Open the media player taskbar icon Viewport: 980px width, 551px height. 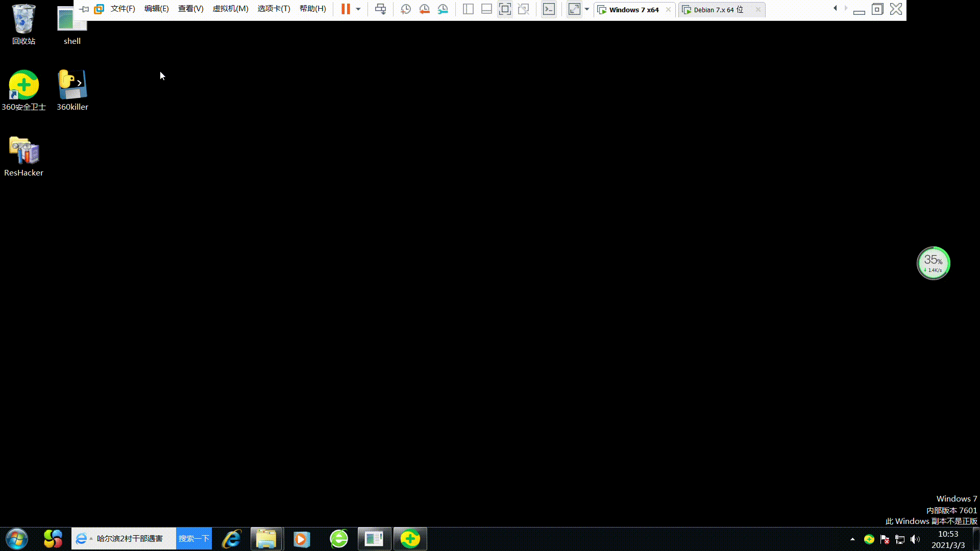point(302,539)
